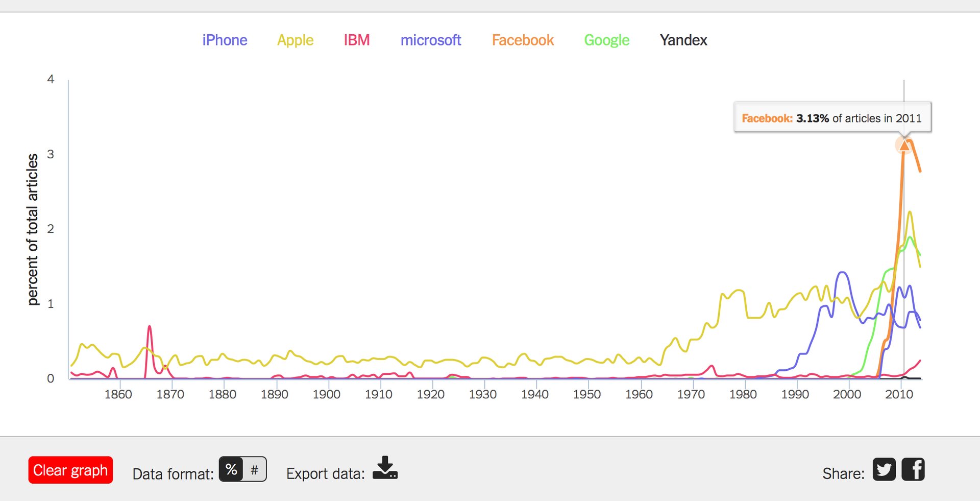Viewport: 980px width, 501px height.
Task: Click the orange triangle marker at 2011
Action: (904, 146)
